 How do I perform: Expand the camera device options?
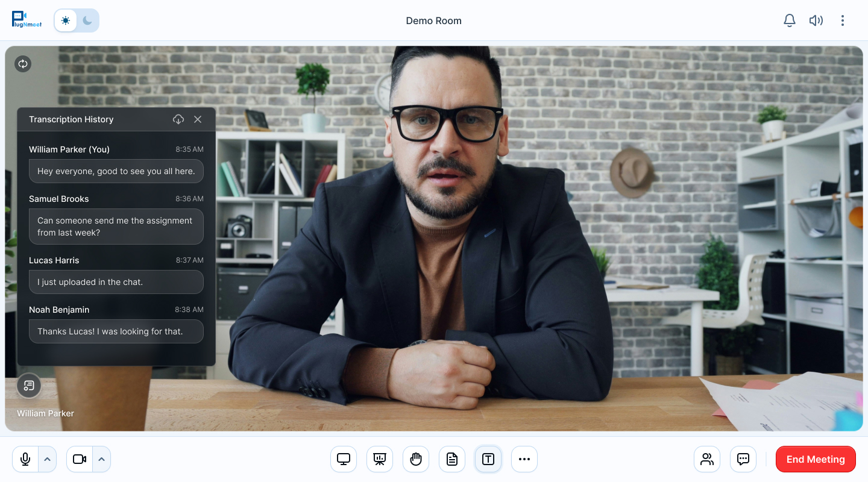click(102, 459)
